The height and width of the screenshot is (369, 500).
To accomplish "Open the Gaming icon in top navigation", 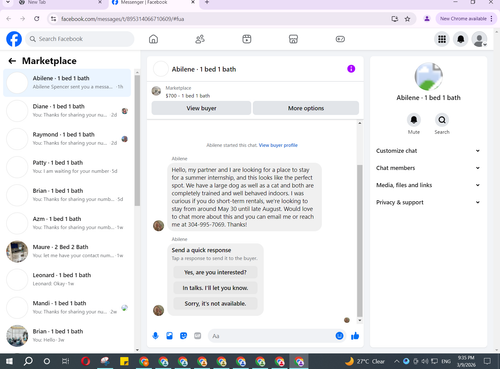I will click(340, 39).
